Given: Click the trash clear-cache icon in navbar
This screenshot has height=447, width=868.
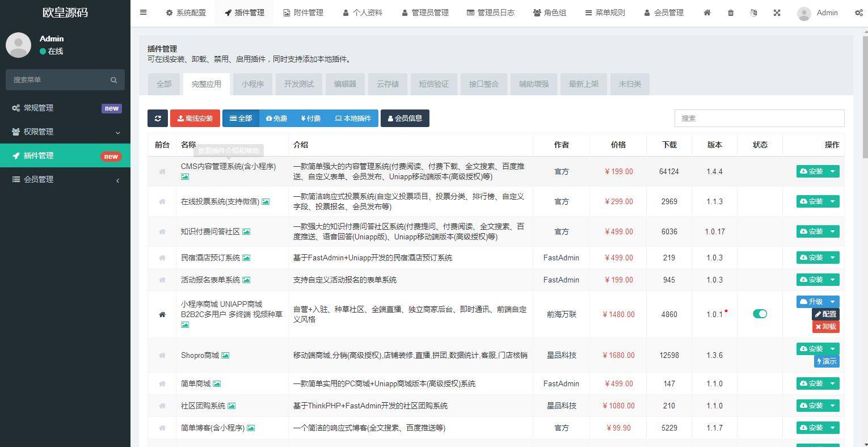Looking at the screenshot, I should [731, 12].
